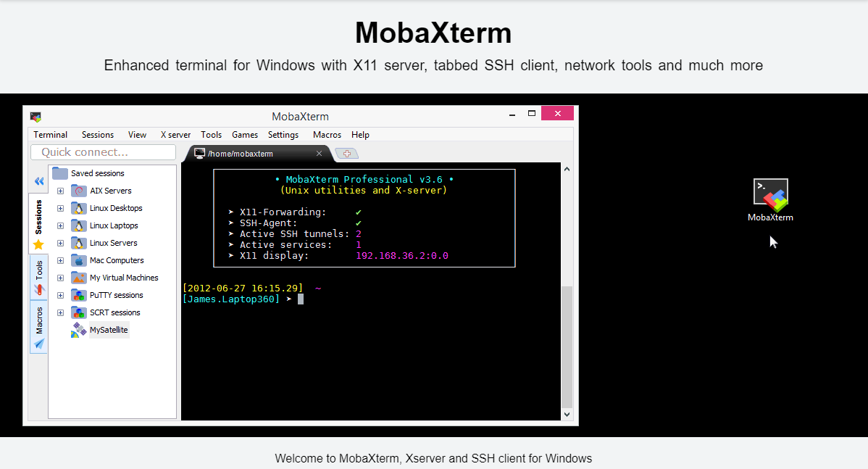
Task: Open a new terminal tab
Action: coord(347,154)
